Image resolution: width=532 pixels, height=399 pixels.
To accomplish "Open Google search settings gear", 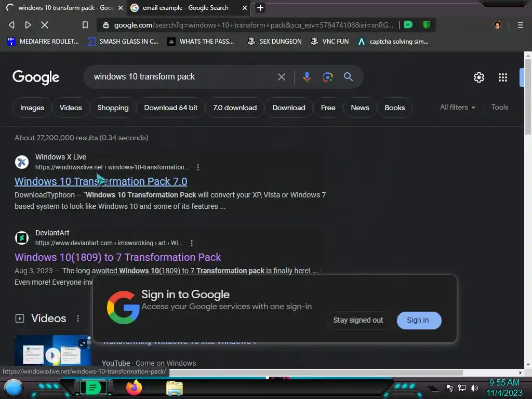I will coord(478,77).
